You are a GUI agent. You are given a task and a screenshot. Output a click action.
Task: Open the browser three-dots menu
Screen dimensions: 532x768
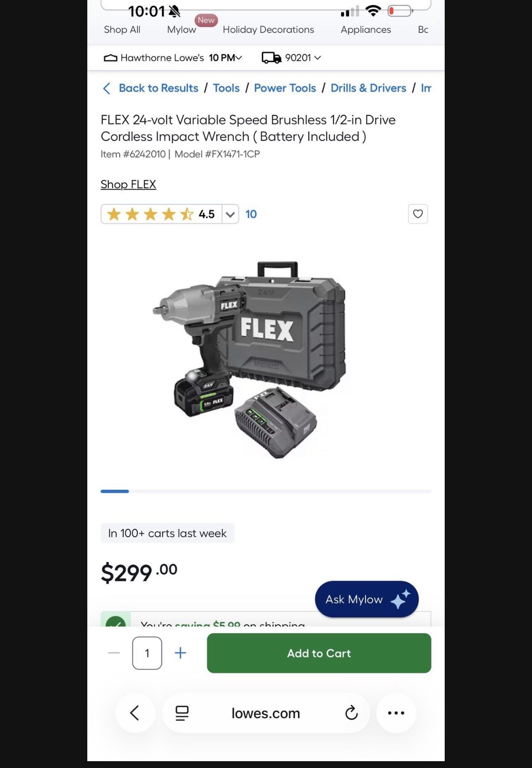(x=396, y=713)
